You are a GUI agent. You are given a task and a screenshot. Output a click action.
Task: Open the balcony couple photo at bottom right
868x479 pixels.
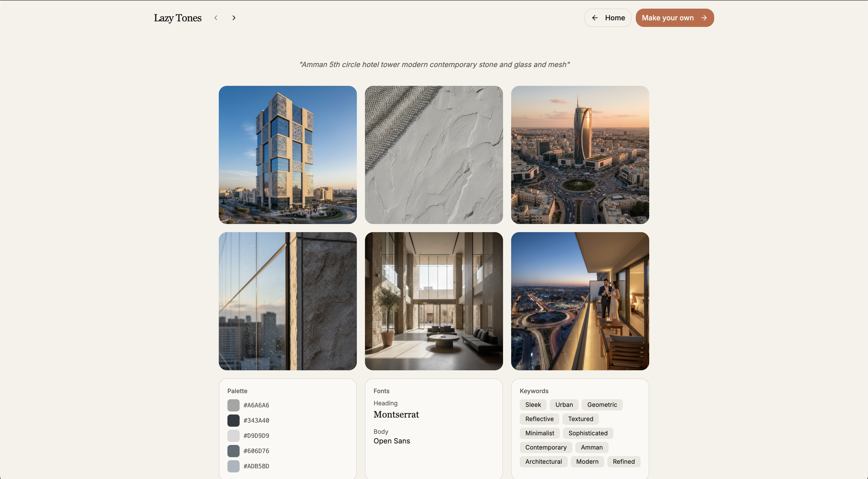click(580, 301)
